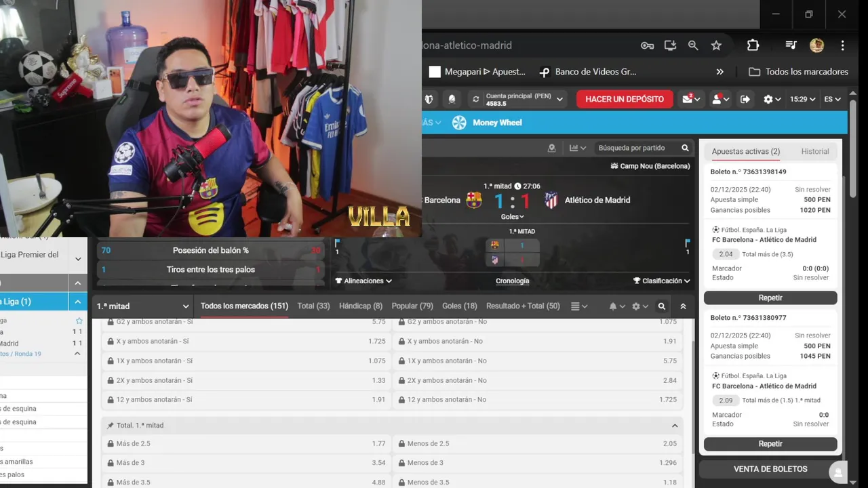
Task: Click the VENTA DE BOLETOS button
Action: tap(770, 469)
